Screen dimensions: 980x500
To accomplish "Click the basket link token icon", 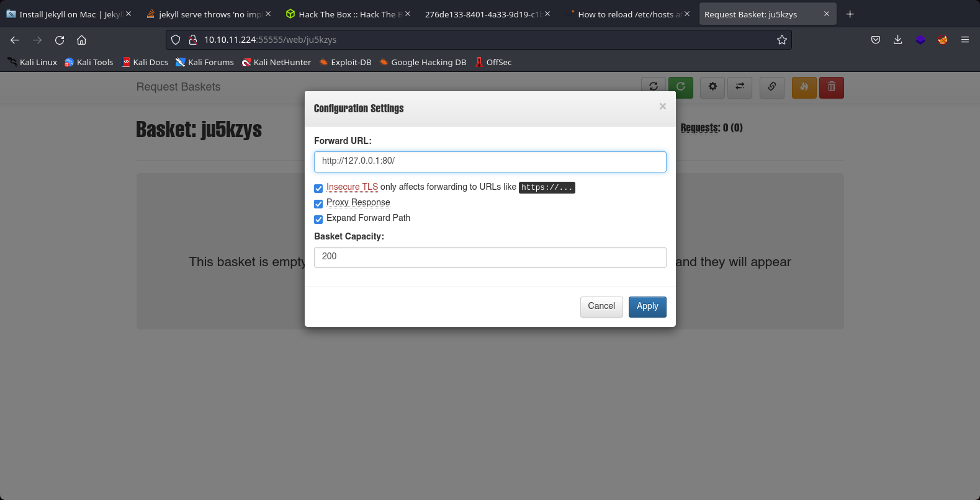I will (x=772, y=87).
